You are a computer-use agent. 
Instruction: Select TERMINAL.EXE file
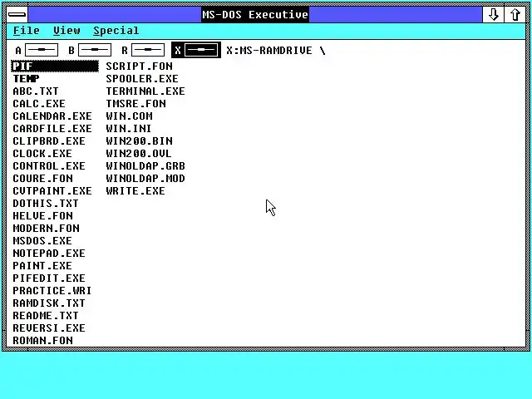click(145, 91)
